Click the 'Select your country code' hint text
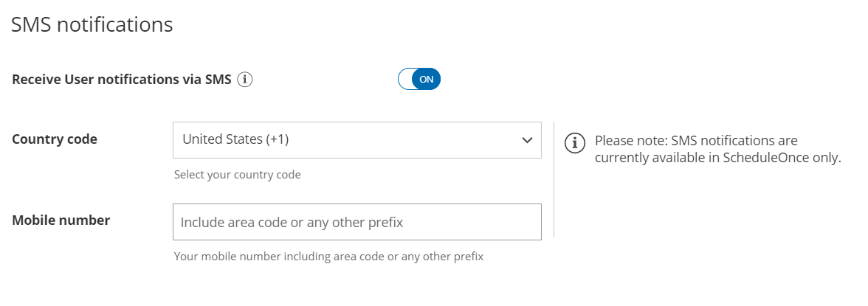This screenshot has height=306, width=868. pyautogui.click(x=237, y=175)
